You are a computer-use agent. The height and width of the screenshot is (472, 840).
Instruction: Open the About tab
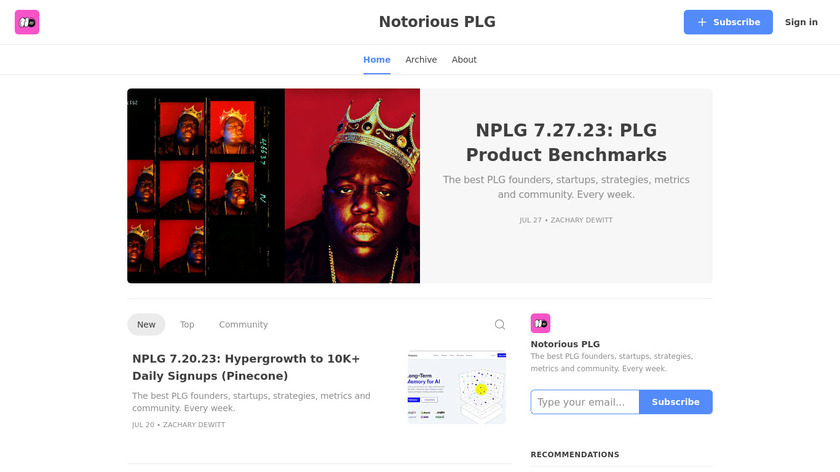[x=464, y=59]
